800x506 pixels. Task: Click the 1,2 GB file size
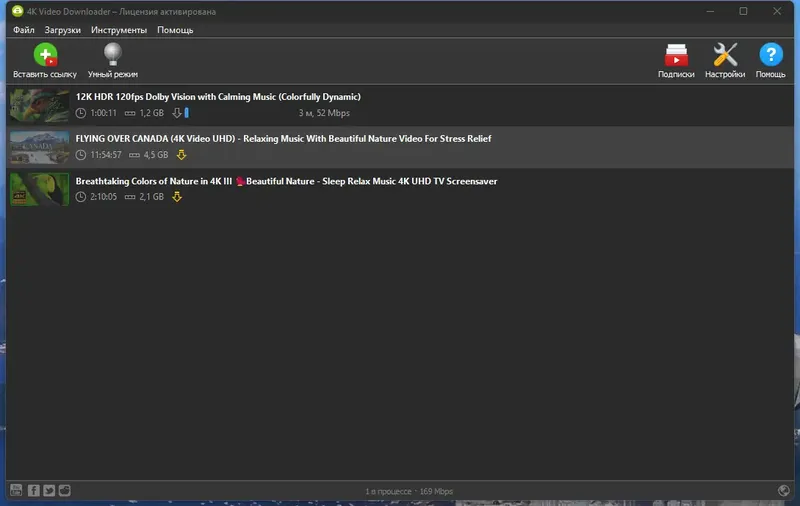[x=152, y=113]
